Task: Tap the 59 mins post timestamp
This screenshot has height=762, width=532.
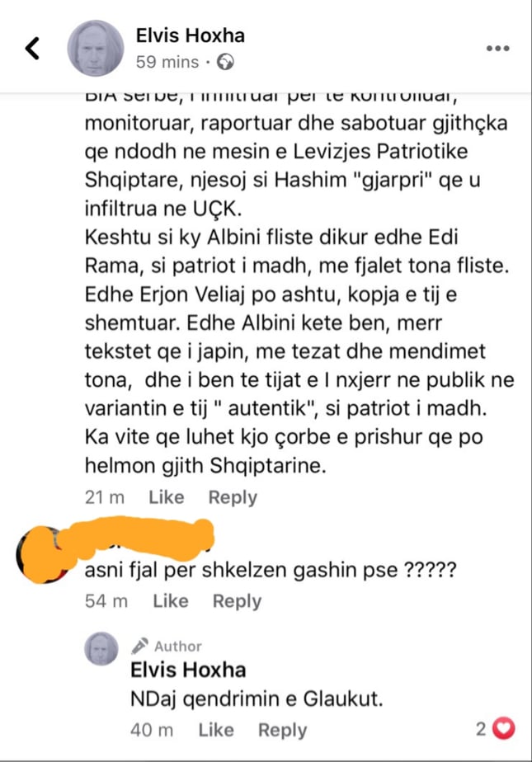Action: click(167, 62)
